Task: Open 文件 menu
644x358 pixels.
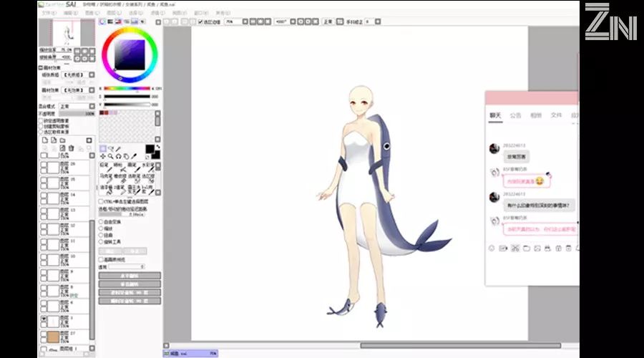Action: pyautogui.click(x=49, y=13)
